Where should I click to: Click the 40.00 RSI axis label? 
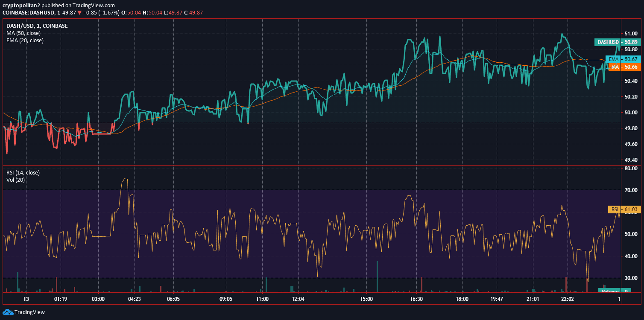631,256
